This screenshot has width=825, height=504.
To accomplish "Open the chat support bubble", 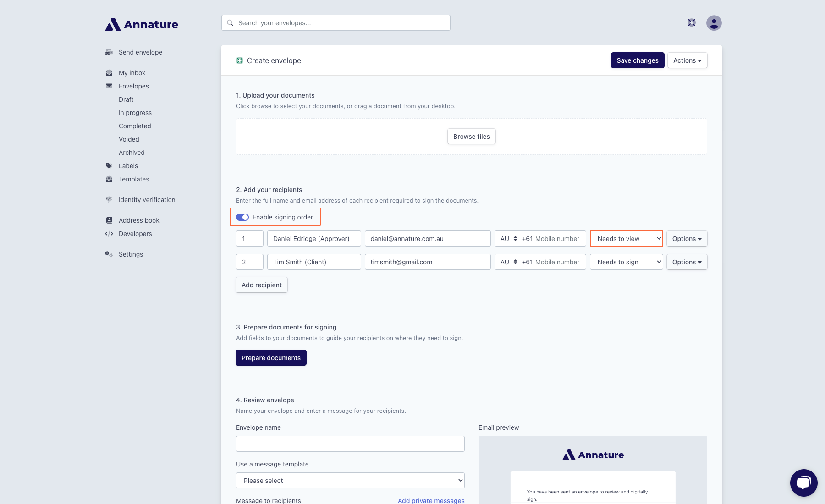I will pyautogui.click(x=804, y=483).
